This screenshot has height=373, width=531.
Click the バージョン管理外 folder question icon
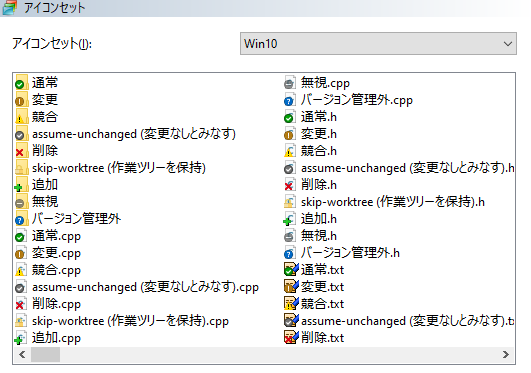pyautogui.click(x=21, y=219)
